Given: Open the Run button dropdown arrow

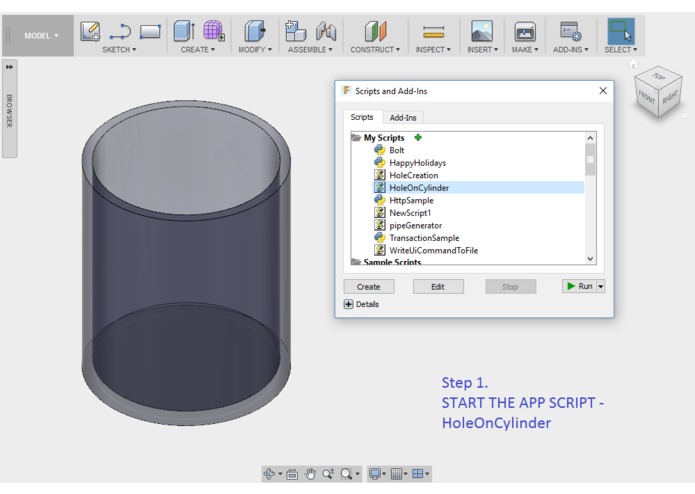Looking at the screenshot, I should [x=601, y=287].
